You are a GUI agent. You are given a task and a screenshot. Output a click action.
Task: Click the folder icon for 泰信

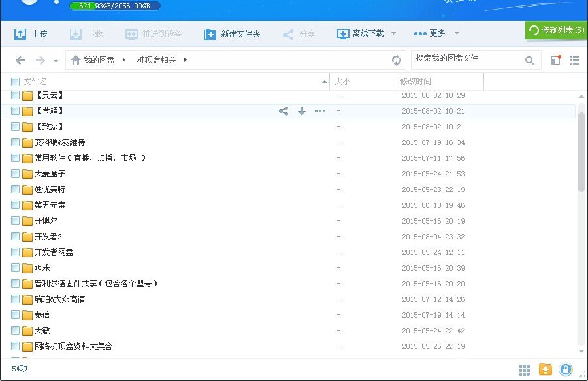(27, 316)
